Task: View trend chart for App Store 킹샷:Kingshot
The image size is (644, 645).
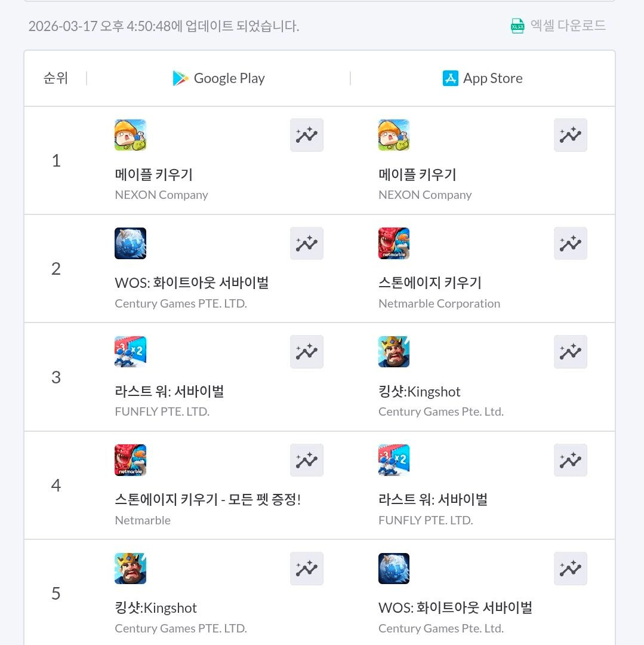Action: point(571,352)
